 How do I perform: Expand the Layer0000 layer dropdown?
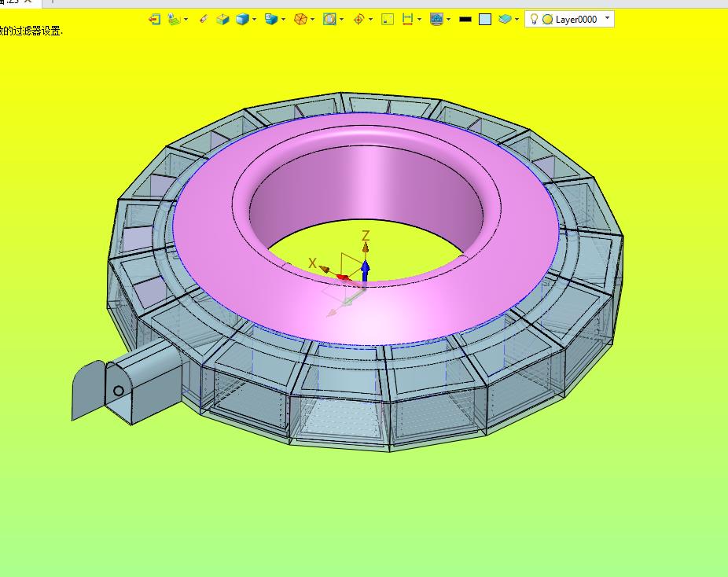(x=607, y=19)
